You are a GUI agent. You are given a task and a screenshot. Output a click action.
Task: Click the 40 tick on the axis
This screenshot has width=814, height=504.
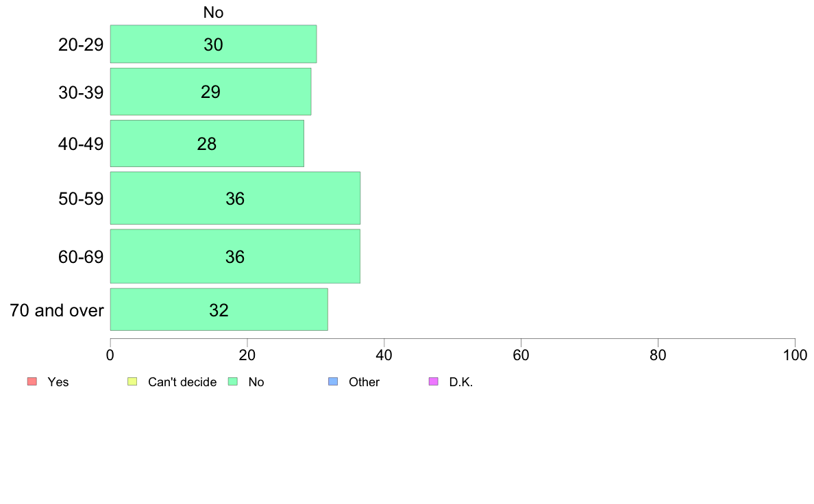click(384, 355)
